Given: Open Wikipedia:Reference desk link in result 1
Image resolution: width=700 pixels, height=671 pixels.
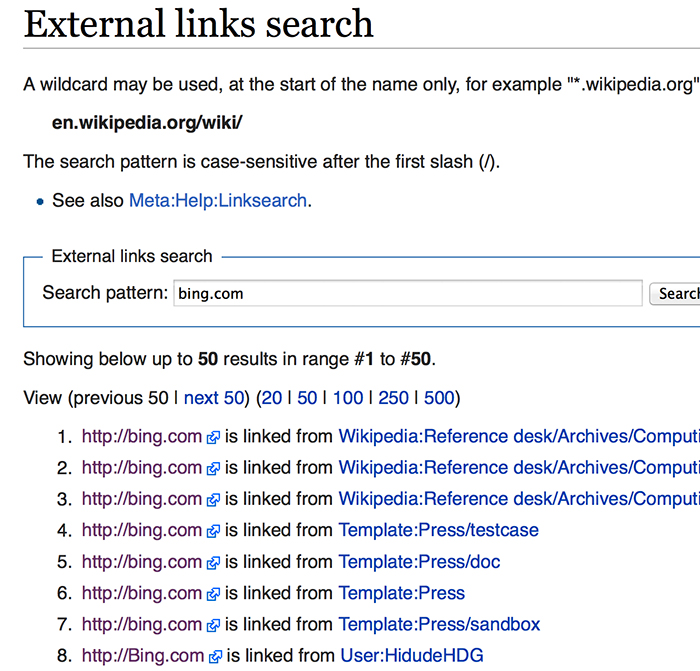Looking at the screenshot, I should coord(519,436).
